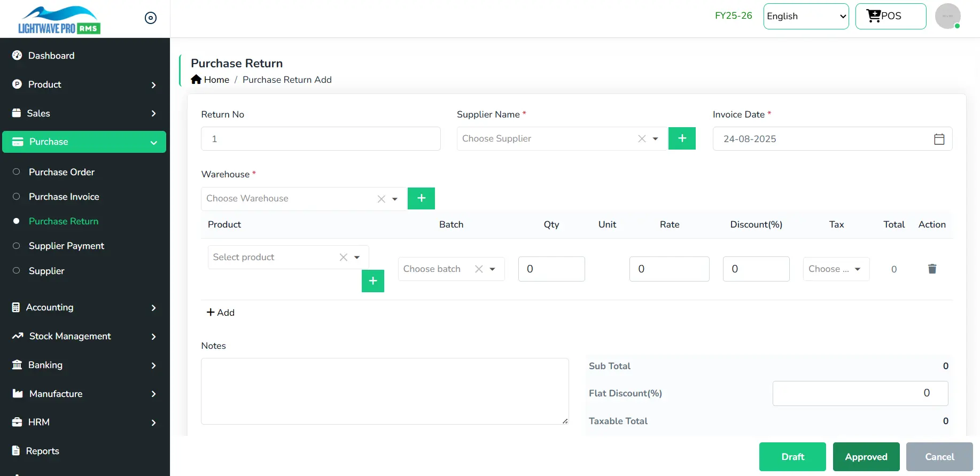
Task: Select Purchase Order in the sidebar
Action: coord(61,172)
